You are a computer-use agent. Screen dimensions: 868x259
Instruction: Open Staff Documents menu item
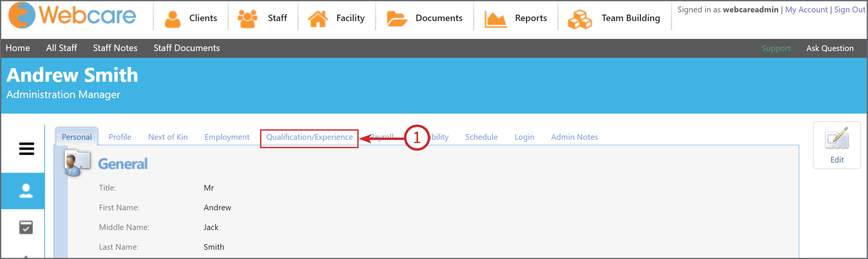[186, 48]
